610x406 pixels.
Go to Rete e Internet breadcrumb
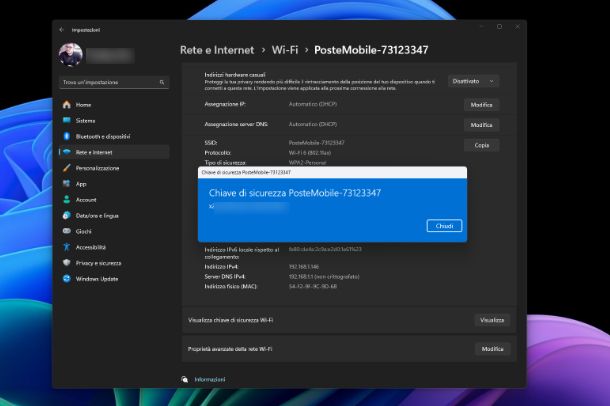(217, 50)
